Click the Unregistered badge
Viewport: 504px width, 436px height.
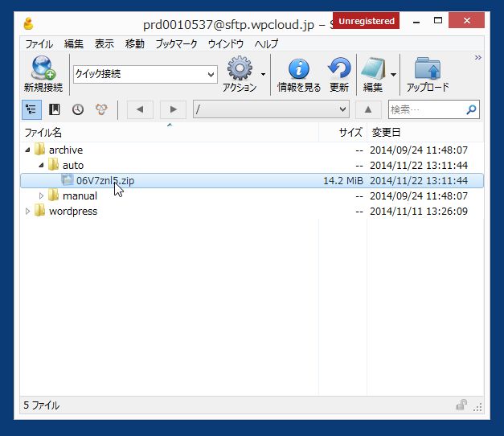pyautogui.click(x=366, y=21)
